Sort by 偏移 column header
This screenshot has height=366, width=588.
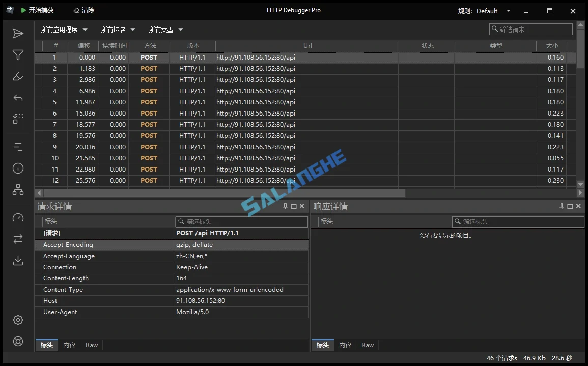click(84, 46)
